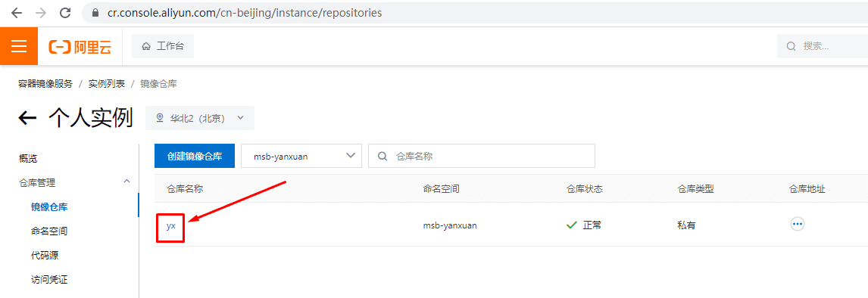The height and width of the screenshot is (298, 868).
Task: Click the 阿里云 logo
Action: [x=80, y=47]
